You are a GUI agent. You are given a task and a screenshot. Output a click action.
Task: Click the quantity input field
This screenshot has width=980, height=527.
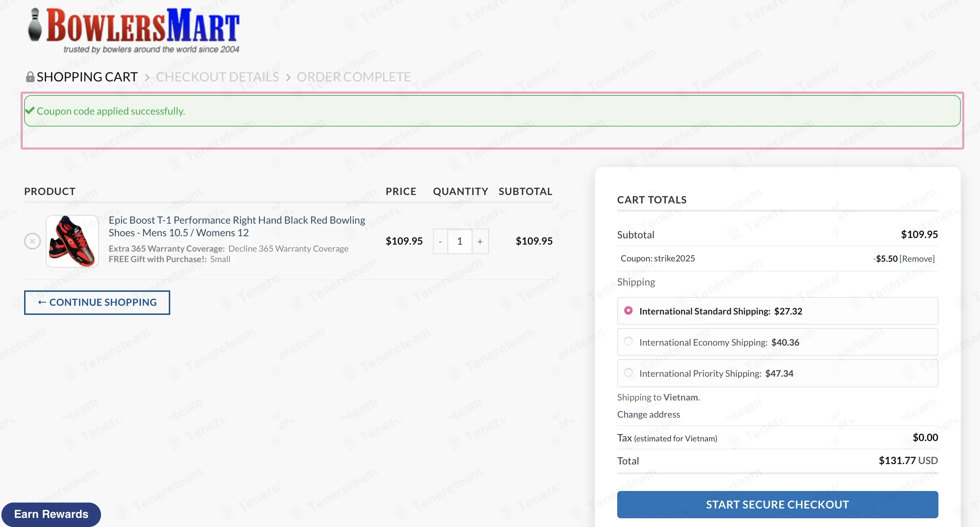(460, 241)
